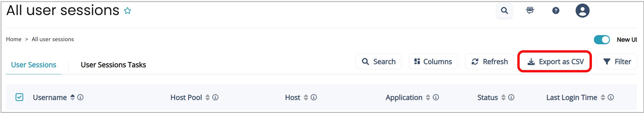Screen dimensions: 644x113
Task: Select the User Sessions tab
Action: point(34,65)
